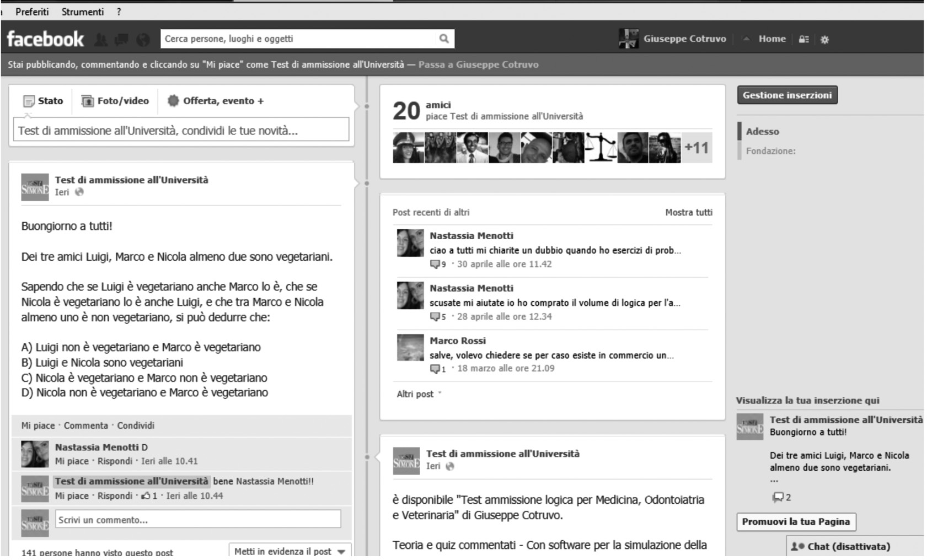
Task: Click page title in ad preview
Action: 846,420
